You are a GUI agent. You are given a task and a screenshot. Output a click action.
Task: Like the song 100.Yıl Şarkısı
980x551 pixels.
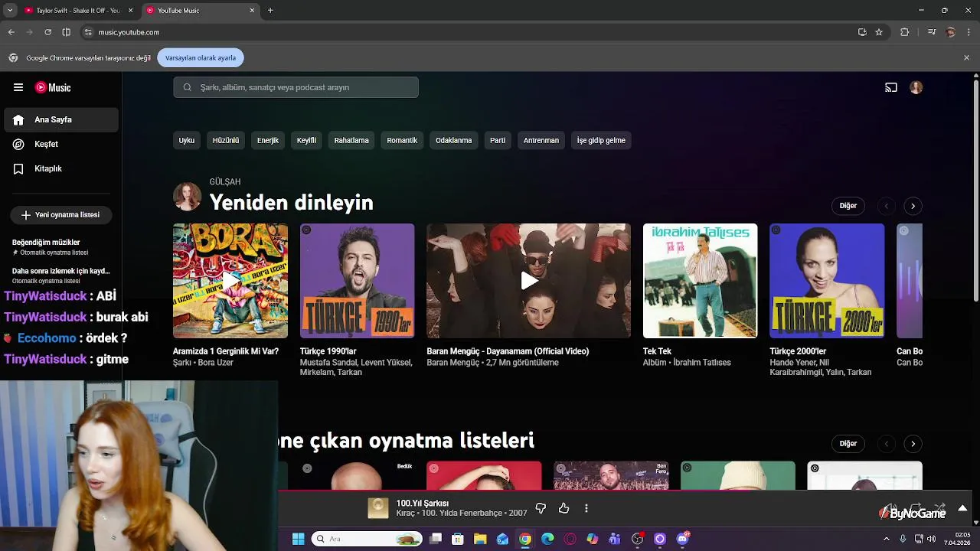tap(564, 508)
